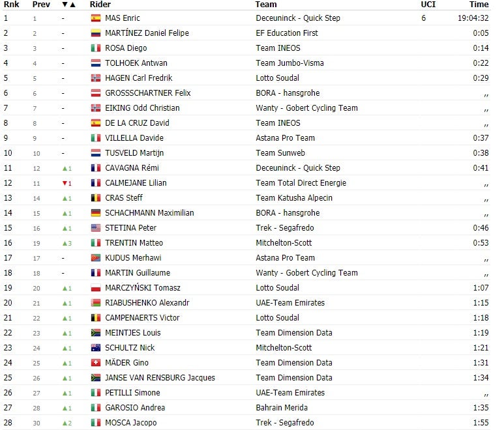Click the Swiss flag next to MÄDER Gino

coord(95,363)
